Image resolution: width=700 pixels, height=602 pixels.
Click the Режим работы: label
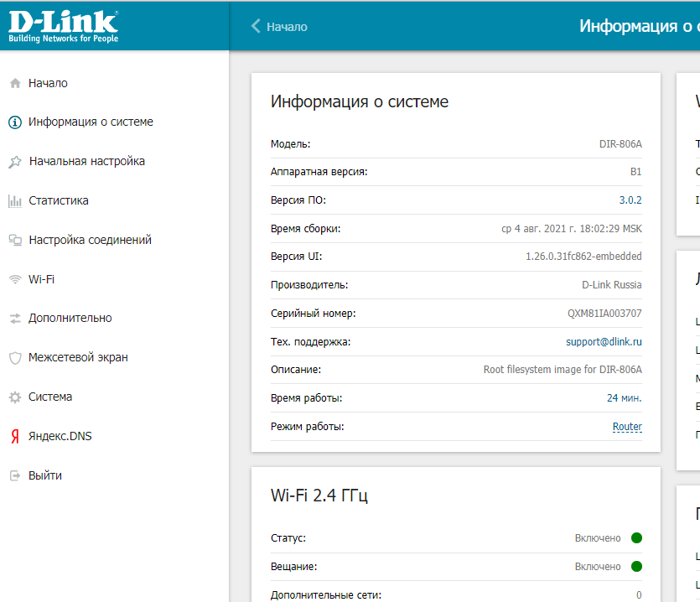(307, 427)
